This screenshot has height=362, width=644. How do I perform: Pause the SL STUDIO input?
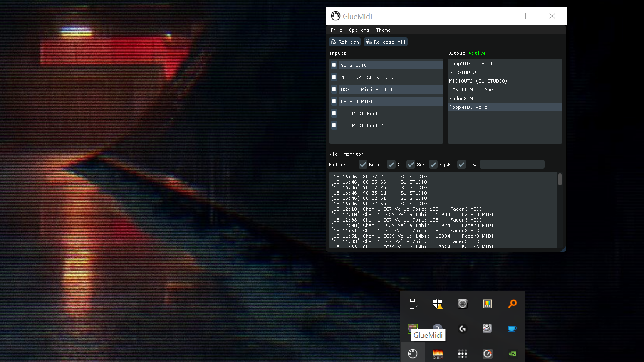[334, 65]
